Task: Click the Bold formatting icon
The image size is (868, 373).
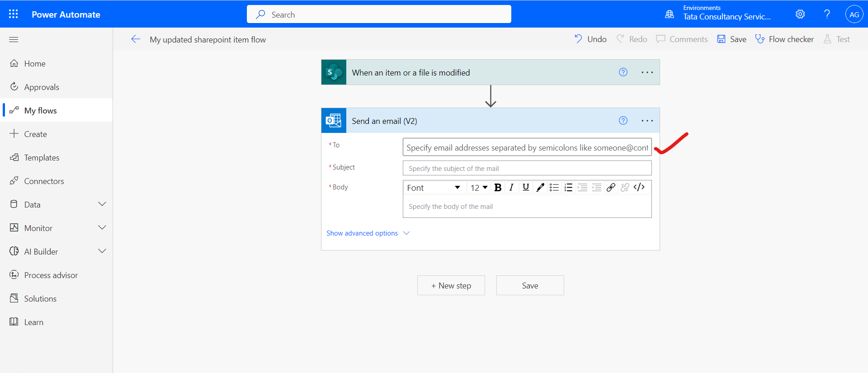Action: coord(498,188)
